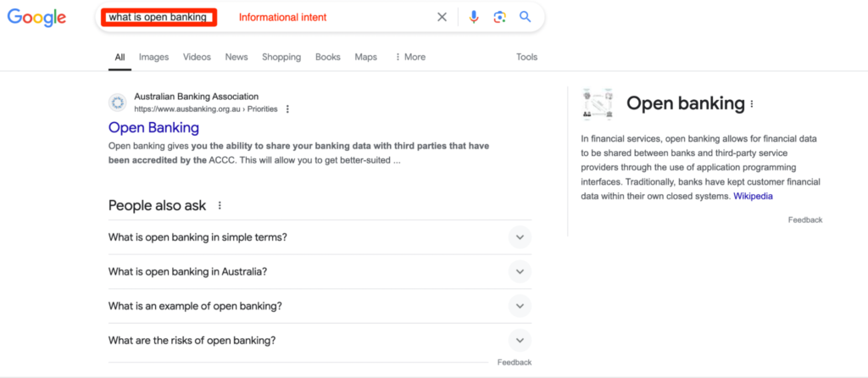Image resolution: width=868 pixels, height=378 pixels.
Task: Switch to the All results tab
Action: tap(120, 57)
